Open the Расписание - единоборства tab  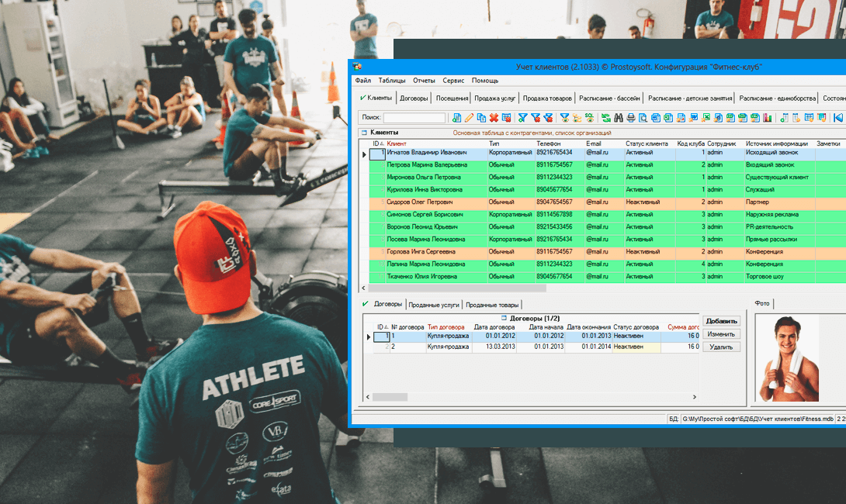click(778, 98)
